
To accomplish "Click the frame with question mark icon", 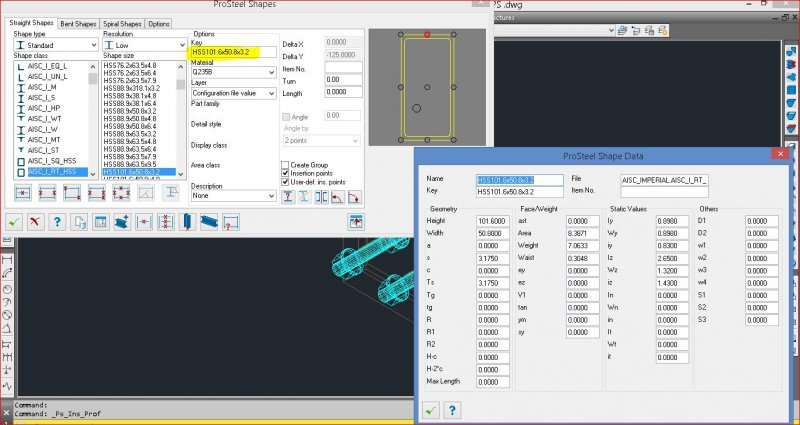I will pyautogui.click(x=231, y=222).
